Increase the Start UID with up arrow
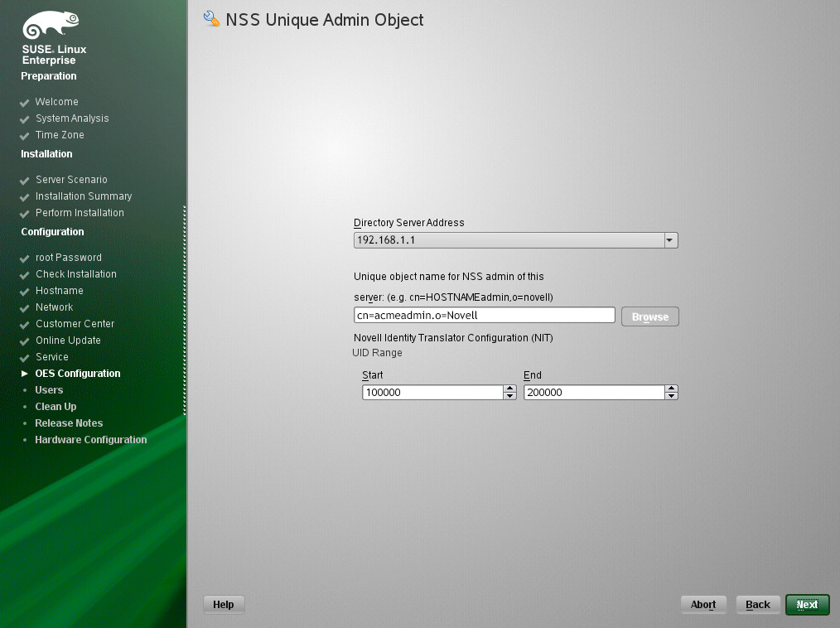The height and width of the screenshot is (628, 840). coord(510,389)
